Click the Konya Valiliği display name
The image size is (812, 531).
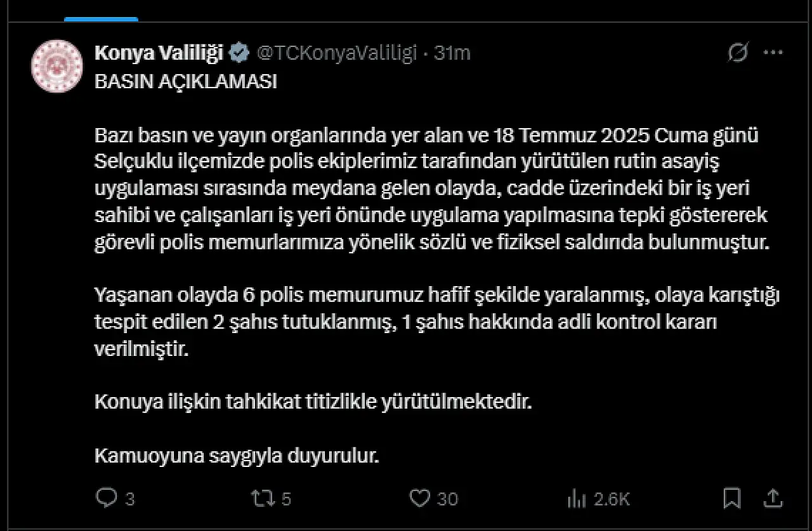(x=159, y=54)
